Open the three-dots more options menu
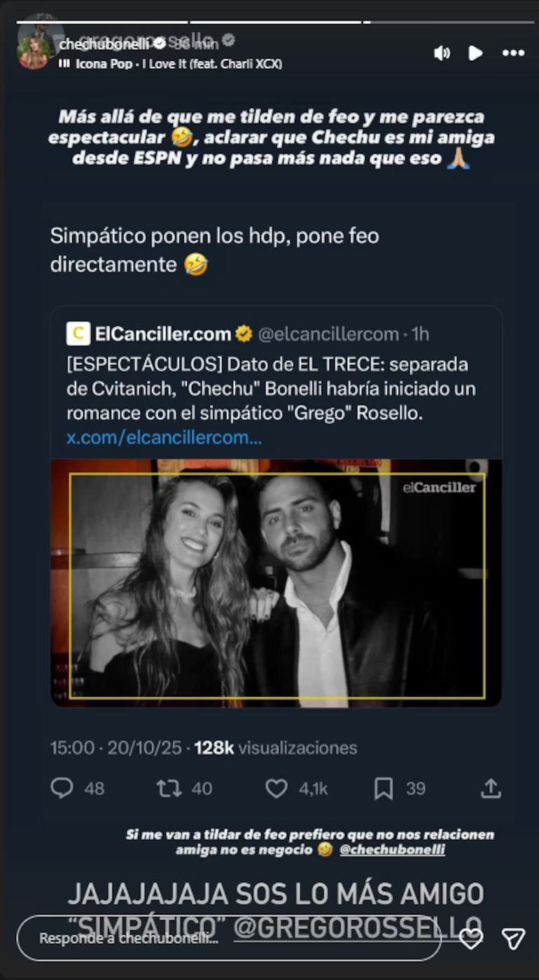Screen dimensions: 539x980 point(513,53)
